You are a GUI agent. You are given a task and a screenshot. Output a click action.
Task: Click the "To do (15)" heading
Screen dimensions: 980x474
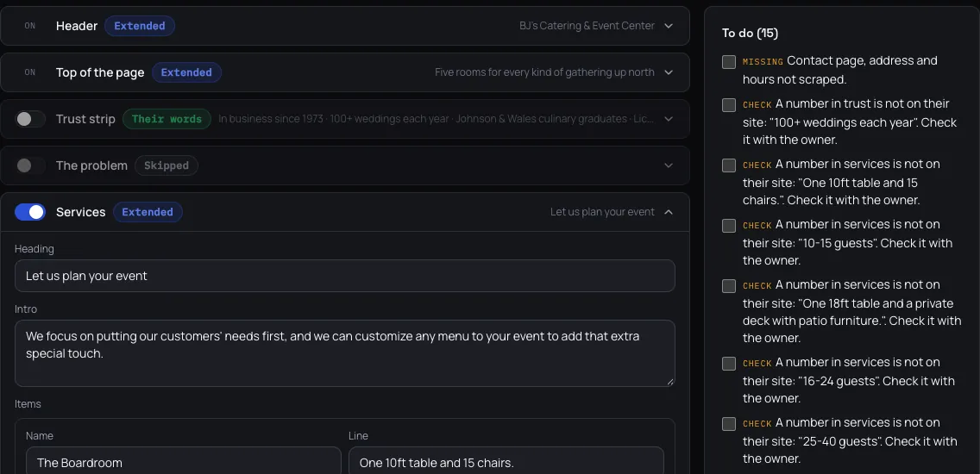(750, 33)
